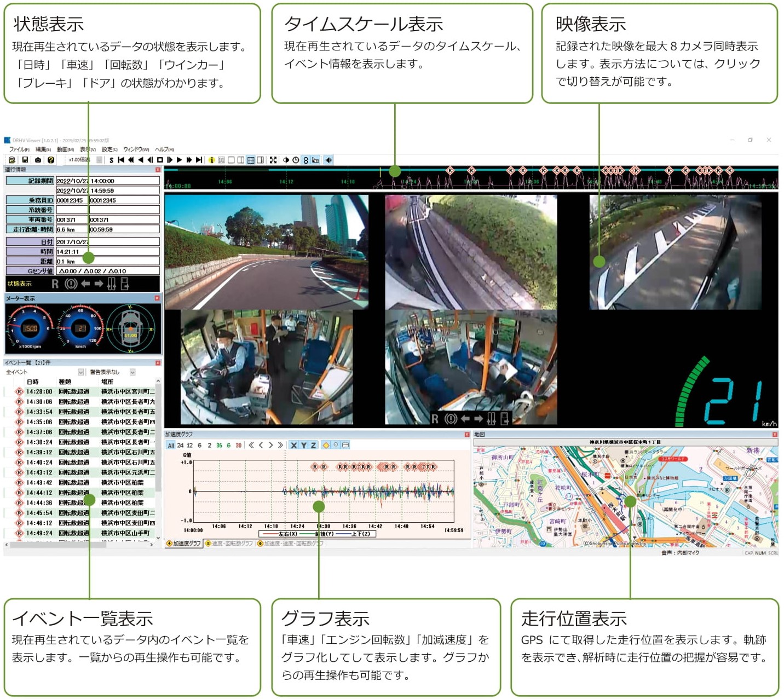This screenshot has height=699, width=784.
Task: Click the camera snapshot icon in toolbar
Action: (38, 160)
